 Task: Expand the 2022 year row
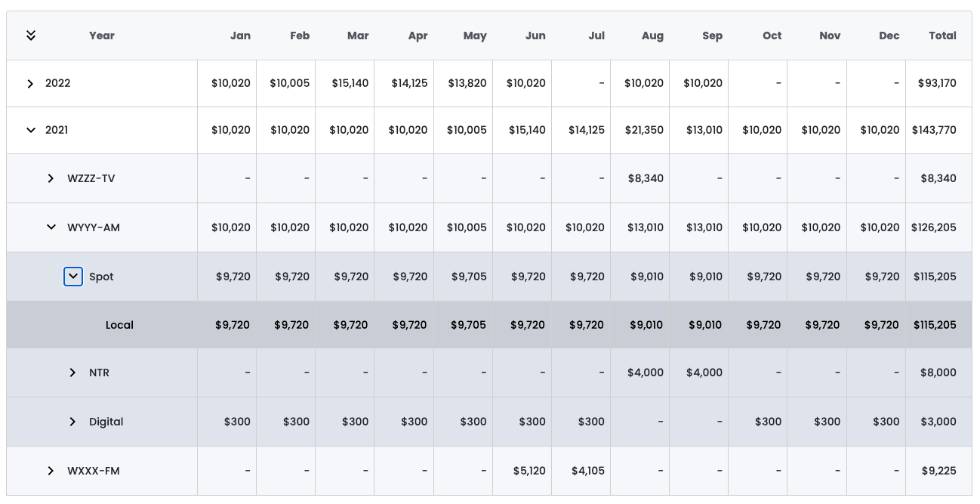point(30,84)
